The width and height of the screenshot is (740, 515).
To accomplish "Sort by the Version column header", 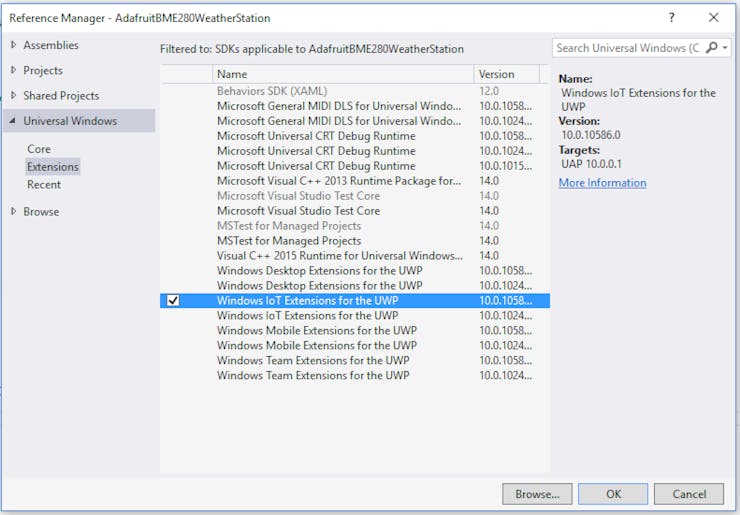I will (506, 74).
